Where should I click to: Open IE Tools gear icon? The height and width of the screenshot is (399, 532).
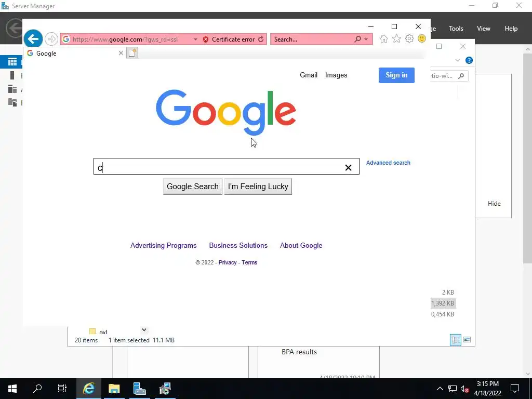(x=409, y=38)
